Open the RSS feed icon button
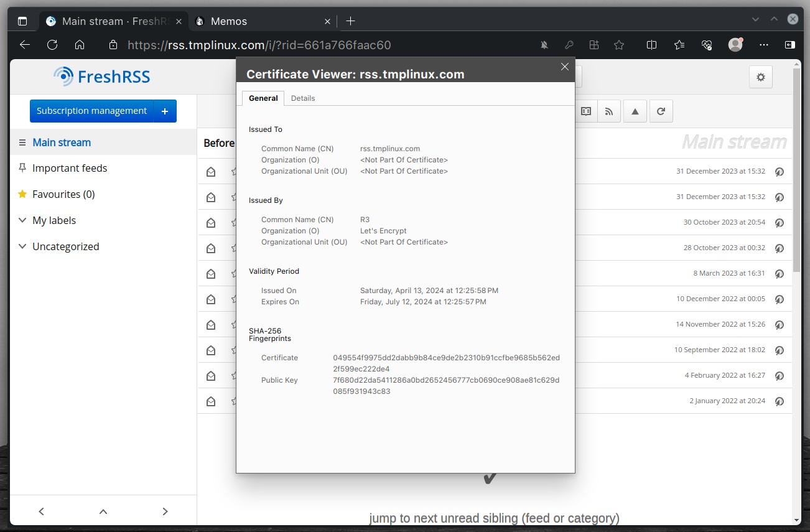 pyautogui.click(x=609, y=111)
